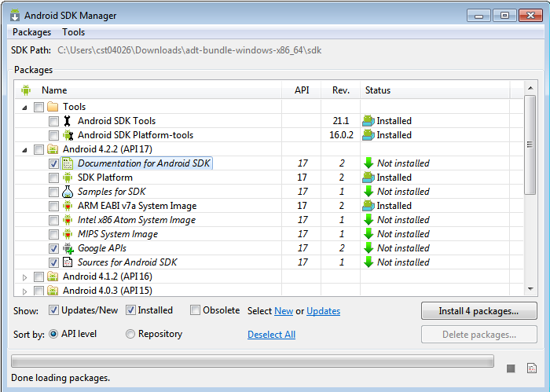Collapse the Tools tree group

pyautogui.click(x=24, y=108)
